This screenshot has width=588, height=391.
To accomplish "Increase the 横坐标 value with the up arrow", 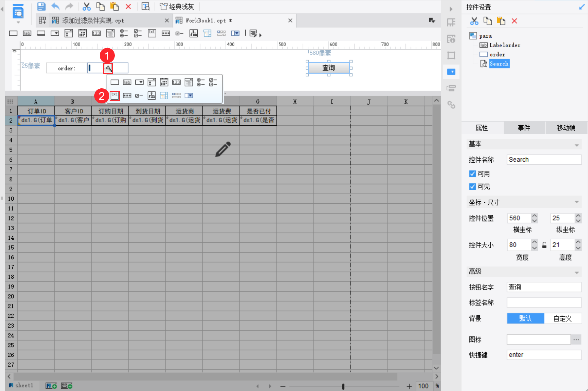I will 535,215.
